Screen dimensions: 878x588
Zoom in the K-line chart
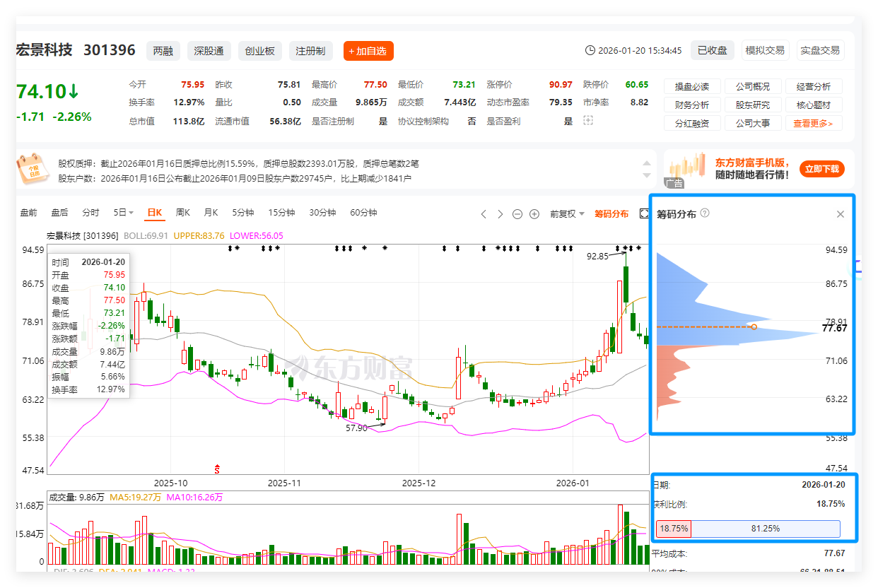[534, 213]
